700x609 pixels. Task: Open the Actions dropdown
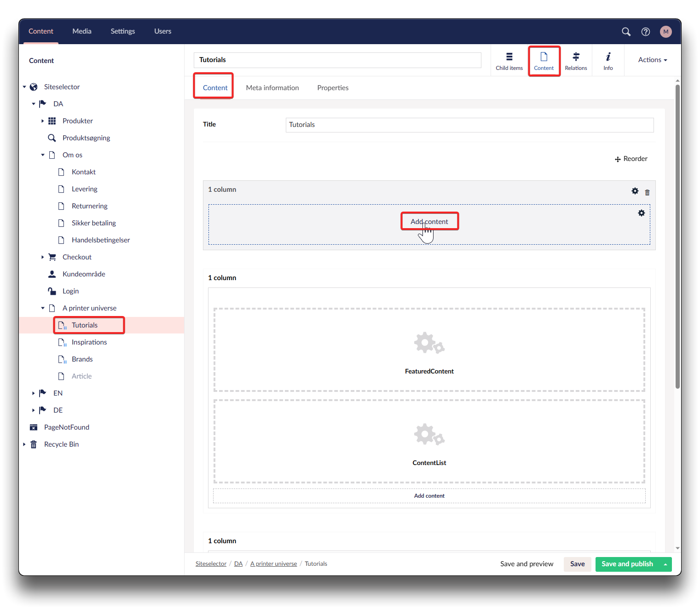click(652, 60)
